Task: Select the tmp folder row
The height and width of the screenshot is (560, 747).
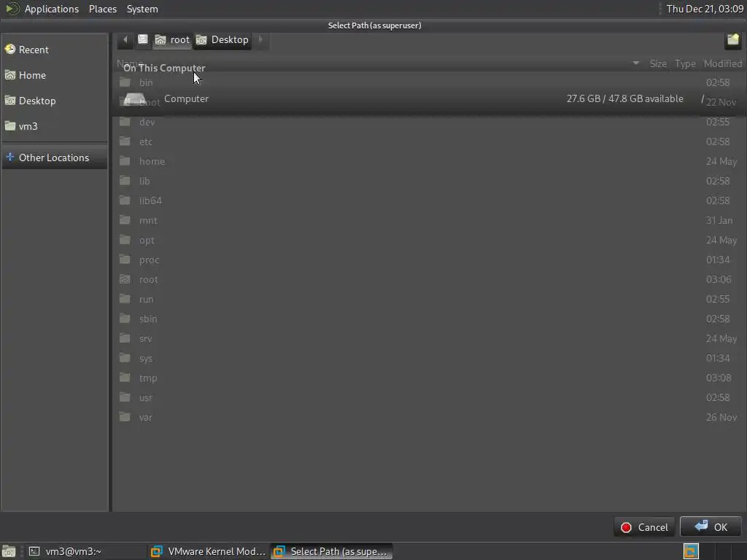Action: (x=430, y=378)
